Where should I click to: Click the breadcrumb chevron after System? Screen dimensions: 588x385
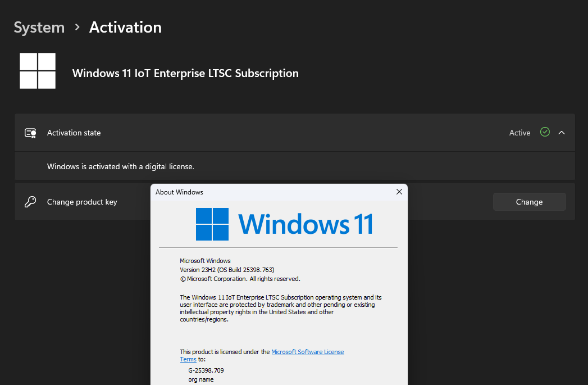tap(78, 27)
